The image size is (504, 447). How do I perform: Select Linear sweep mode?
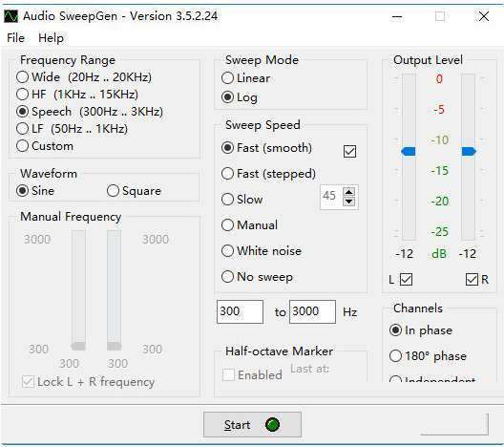pyautogui.click(x=245, y=78)
